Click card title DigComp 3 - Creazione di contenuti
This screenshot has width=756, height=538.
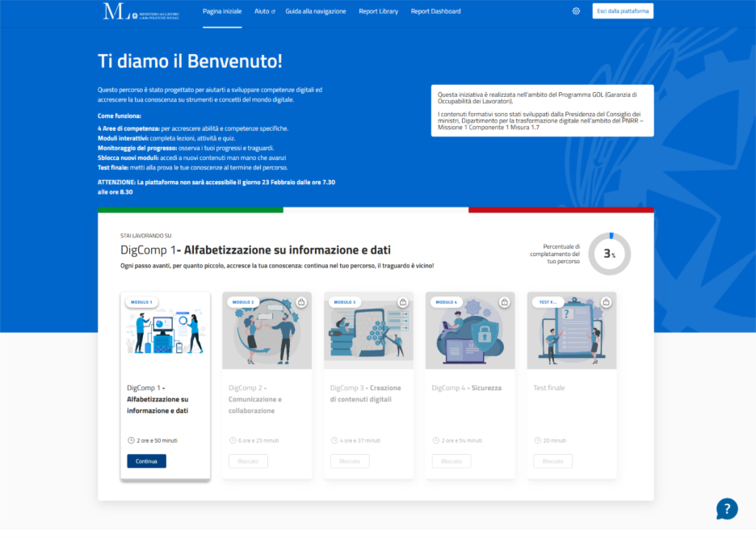click(365, 393)
